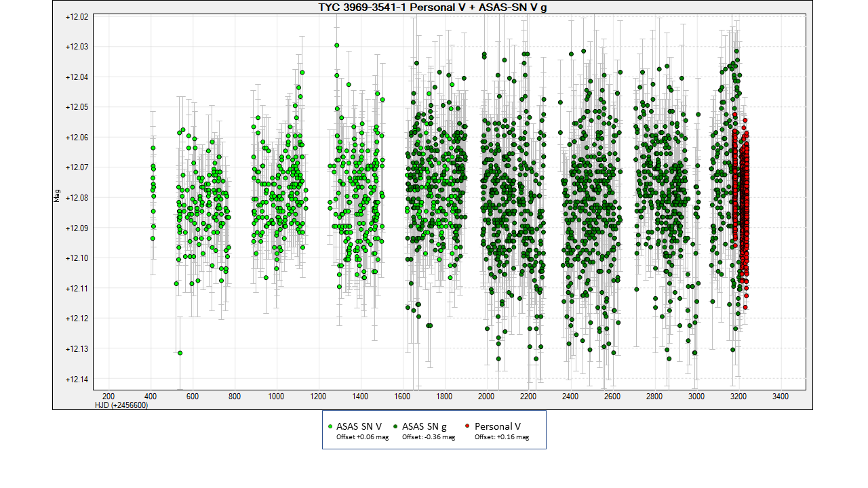This screenshot has width=868, height=488.
Task: Click the 1600 x-axis tick label
Action: [402, 396]
